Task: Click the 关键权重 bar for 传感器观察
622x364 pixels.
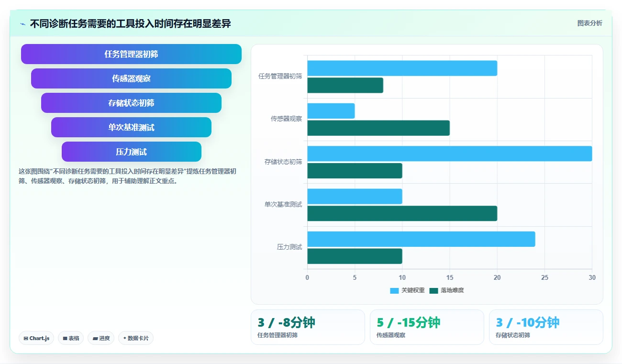Action: pos(331,111)
